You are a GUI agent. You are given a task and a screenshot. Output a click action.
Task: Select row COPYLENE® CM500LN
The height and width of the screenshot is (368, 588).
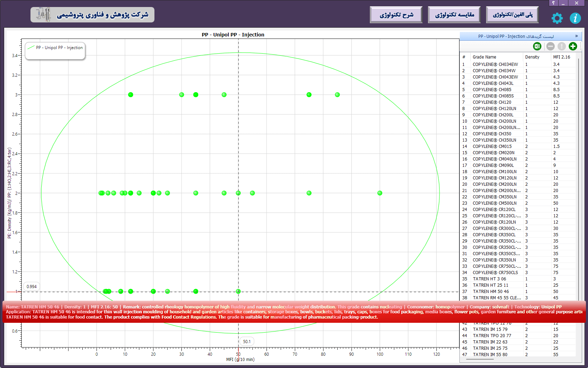[518, 203]
